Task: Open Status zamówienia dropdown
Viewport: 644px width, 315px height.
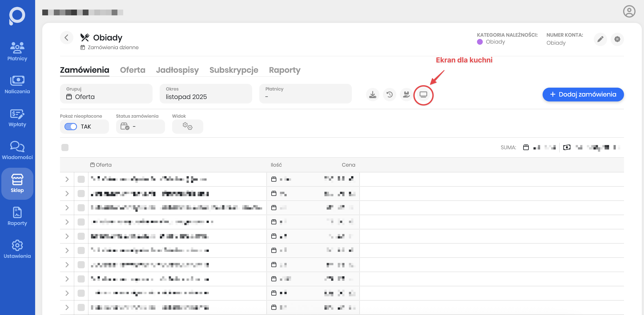Action: (140, 127)
